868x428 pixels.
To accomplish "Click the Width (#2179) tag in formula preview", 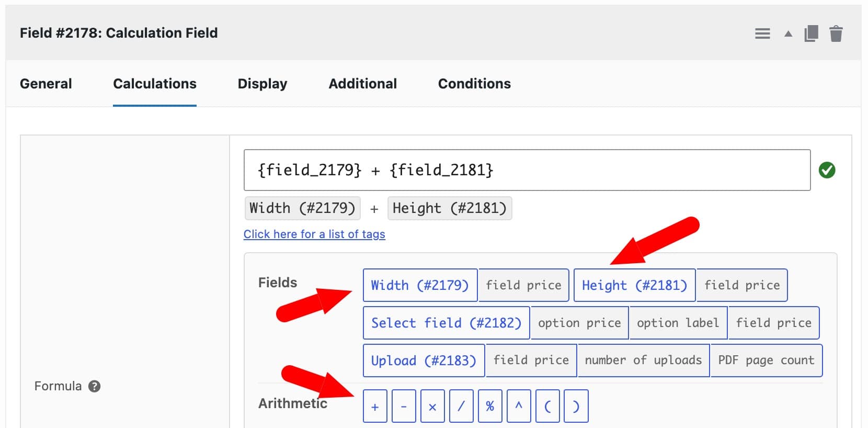I will [x=302, y=208].
